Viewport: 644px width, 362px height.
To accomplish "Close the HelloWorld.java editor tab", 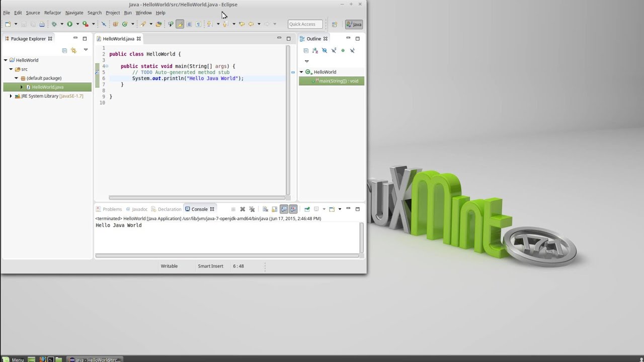I will [x=139, y=39].
